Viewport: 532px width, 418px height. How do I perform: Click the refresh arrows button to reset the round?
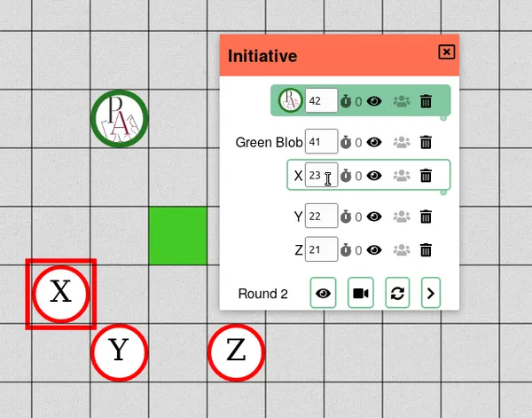point(397,293)
